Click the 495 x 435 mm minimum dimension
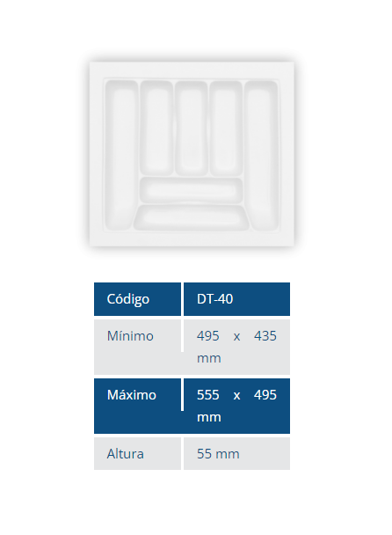Screen dimensions: 392x535 click(237, 347)
